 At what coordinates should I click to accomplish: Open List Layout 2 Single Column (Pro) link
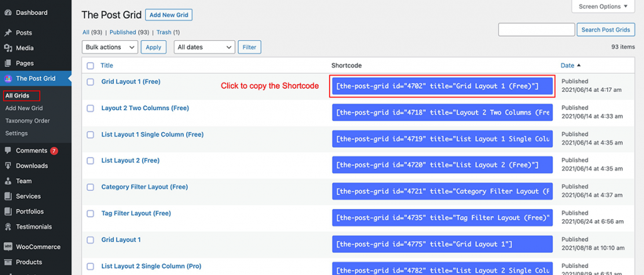pos(151,266)
